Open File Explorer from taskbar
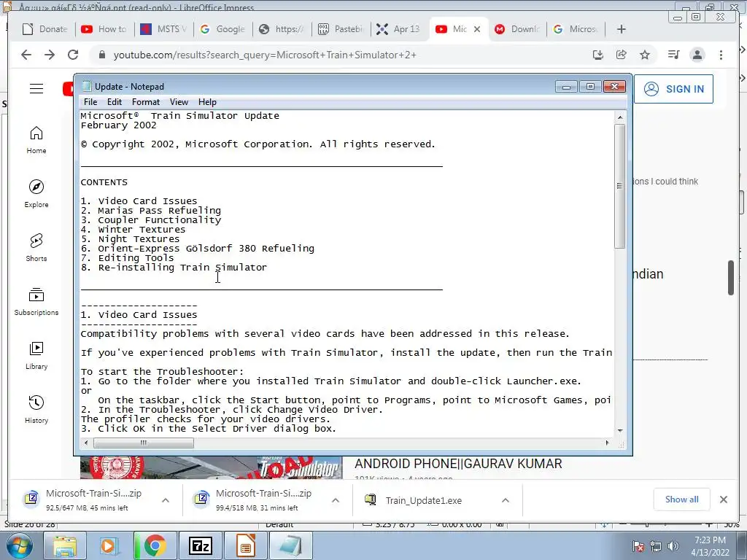Viewport: 747px width, 560px height. [64, 545]
